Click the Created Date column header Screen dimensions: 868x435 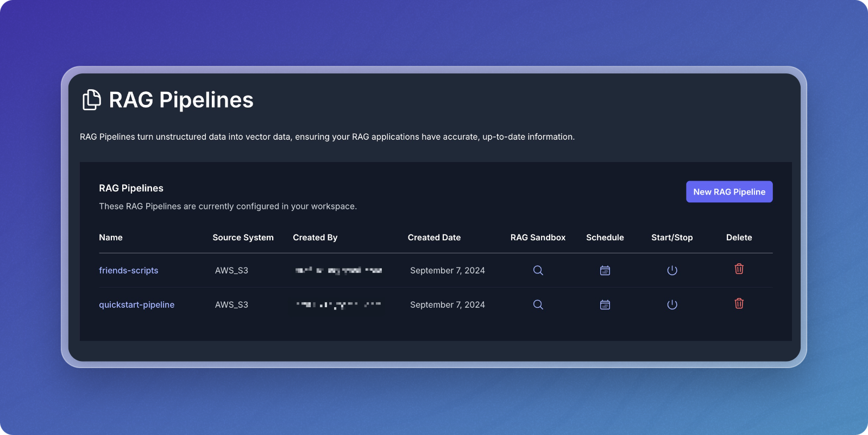click(x=434, y=238)
